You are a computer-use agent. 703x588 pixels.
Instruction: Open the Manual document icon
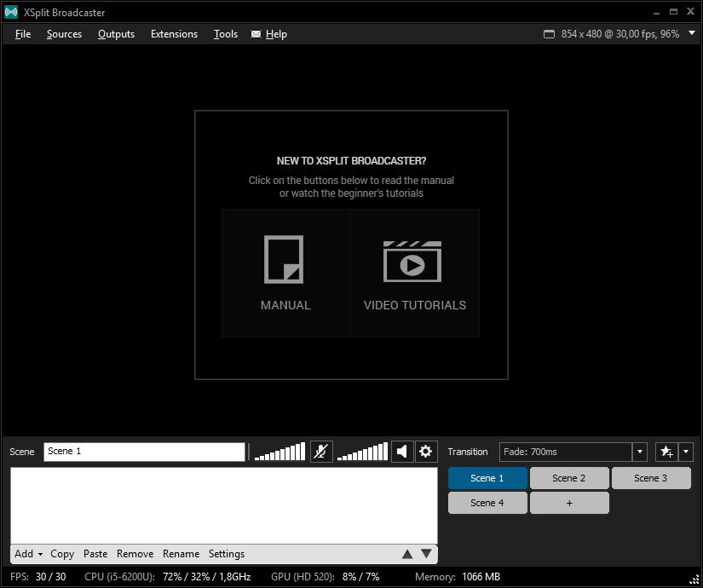284,259
